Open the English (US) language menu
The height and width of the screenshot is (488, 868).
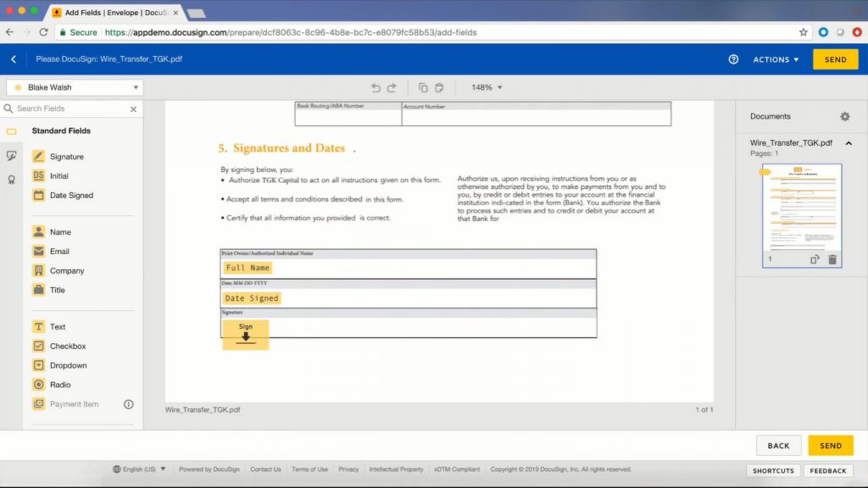[x=138, y=469]
